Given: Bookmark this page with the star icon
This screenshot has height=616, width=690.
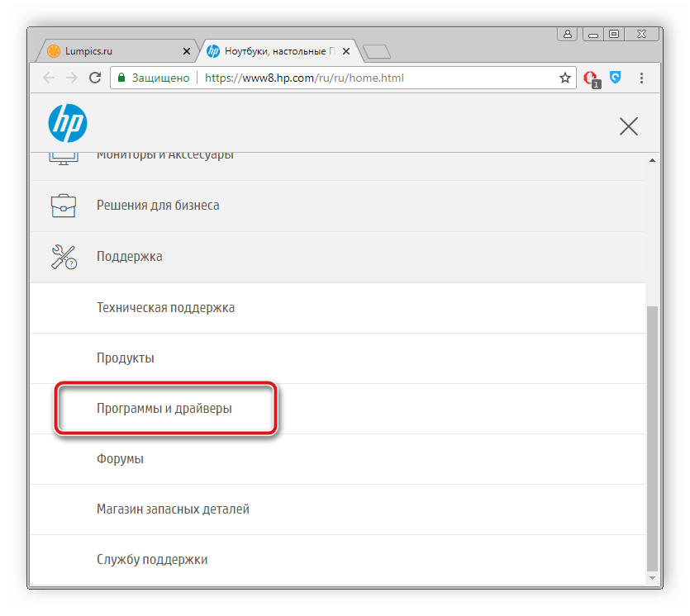Looking at the screenshot, I should [564, 78].
